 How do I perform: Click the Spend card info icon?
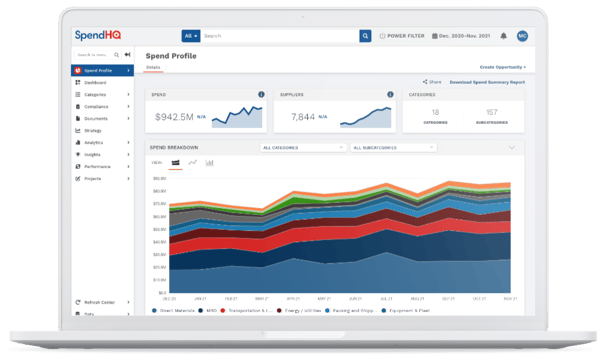tap(261, 95)
